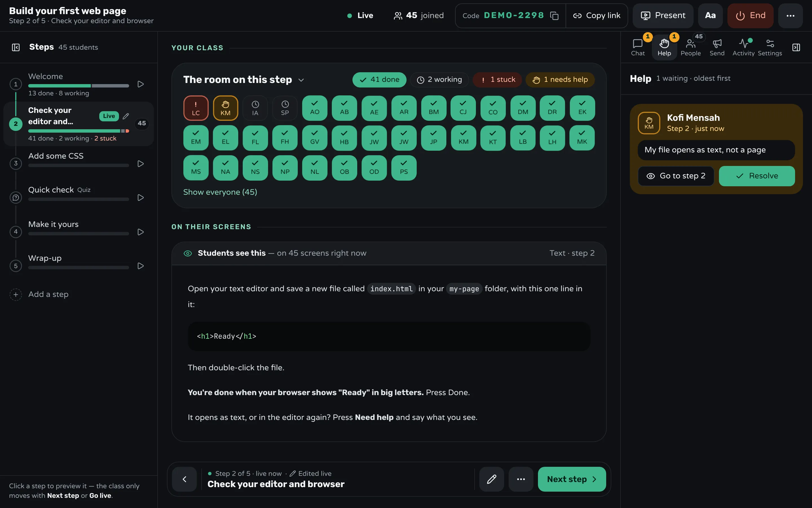Filter room by 1 needs help
This screenshot has width=812, height=508.
tap(560, 80)
